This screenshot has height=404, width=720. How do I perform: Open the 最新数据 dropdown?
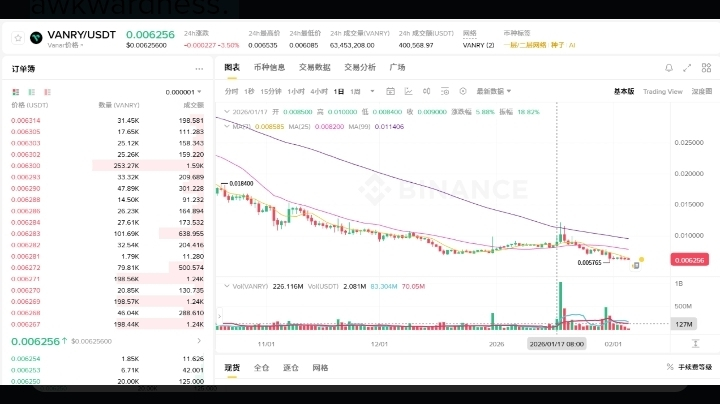(x=494, y=91)
